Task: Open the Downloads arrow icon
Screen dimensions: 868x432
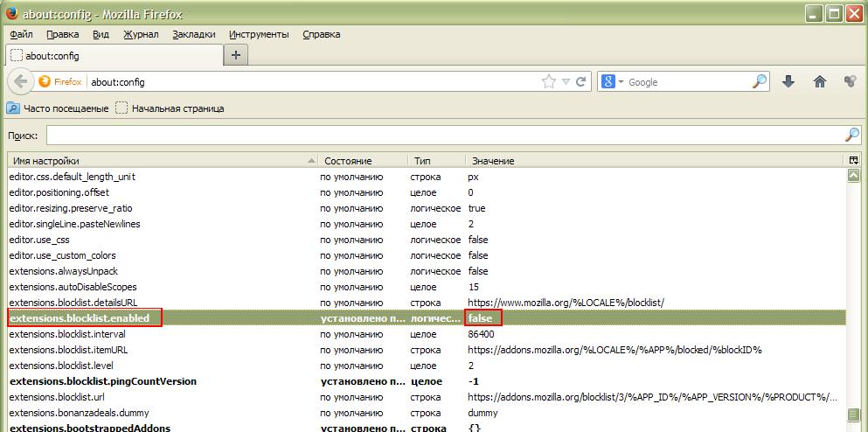Action: coord(788,81)
